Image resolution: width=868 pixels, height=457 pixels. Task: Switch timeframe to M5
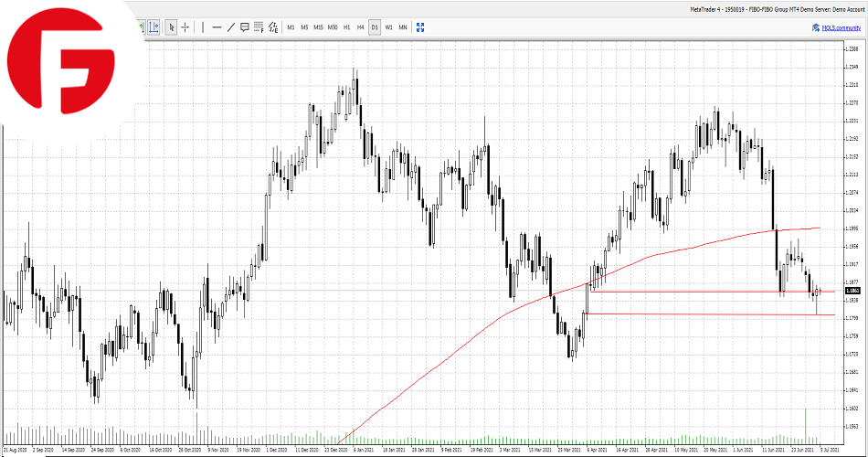point(304,27)
